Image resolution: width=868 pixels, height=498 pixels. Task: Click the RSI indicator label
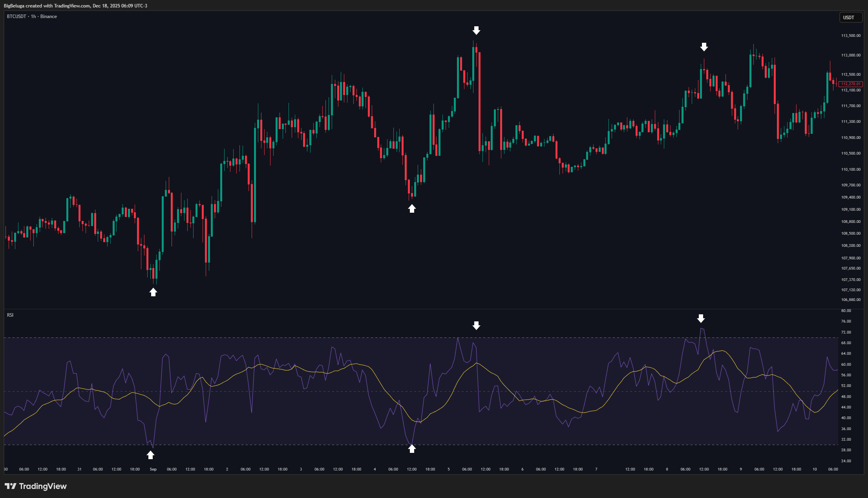pyautogui.click(x=10, y=315)
